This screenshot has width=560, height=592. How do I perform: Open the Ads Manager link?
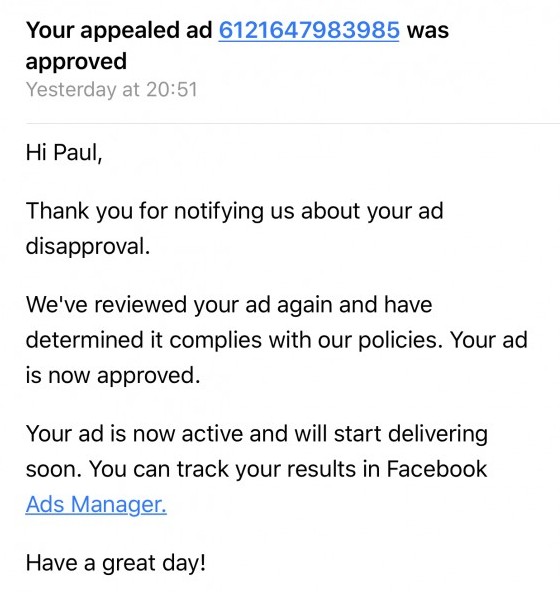coord(96,504)
